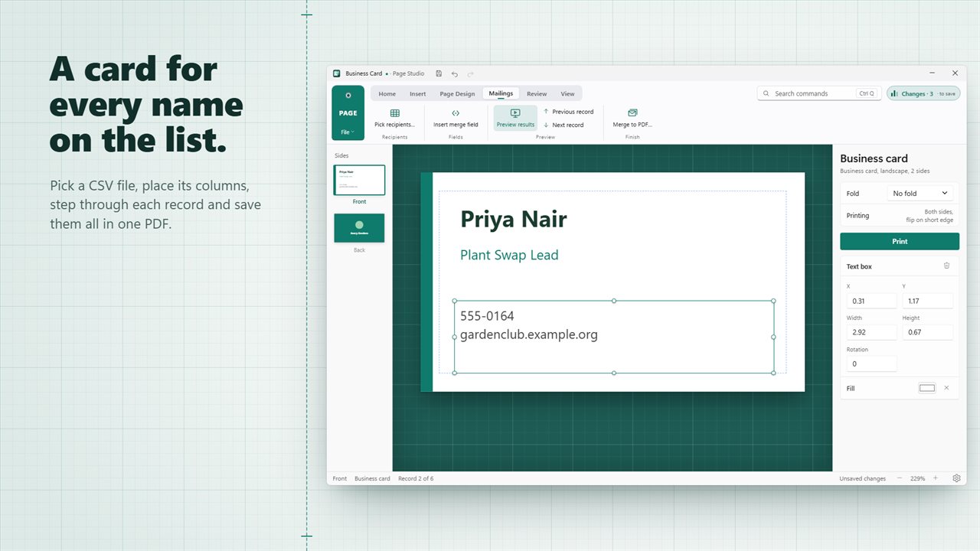Click the Changes 3 to save button

point(923,93)
